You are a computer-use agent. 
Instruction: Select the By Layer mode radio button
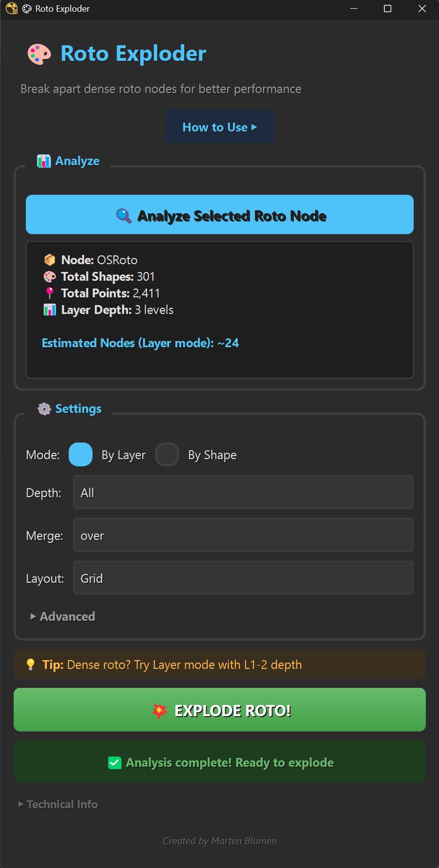point(81,455)
